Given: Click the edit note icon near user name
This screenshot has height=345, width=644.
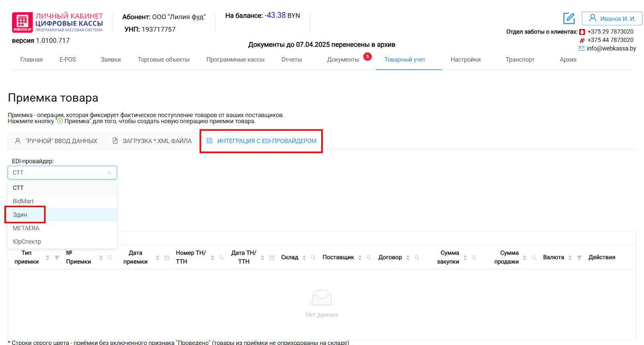Looking at the screenshot, I should pyautogui.click(x=569, y=19).
